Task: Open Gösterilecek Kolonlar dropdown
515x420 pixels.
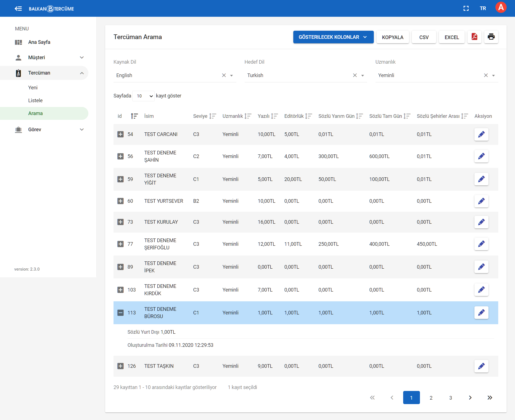Action: [333, 37]
